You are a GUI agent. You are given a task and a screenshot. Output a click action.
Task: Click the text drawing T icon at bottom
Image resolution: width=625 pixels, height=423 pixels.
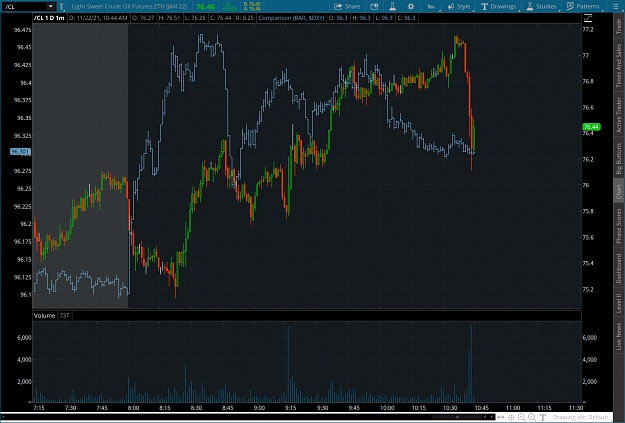coord(542,417)
